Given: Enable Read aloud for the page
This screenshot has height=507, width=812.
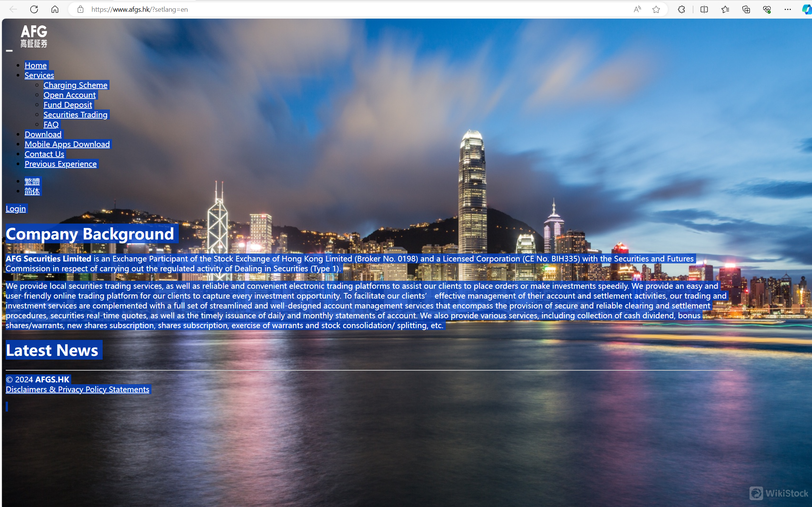Looking at the screenshot, I should [637, 9].
